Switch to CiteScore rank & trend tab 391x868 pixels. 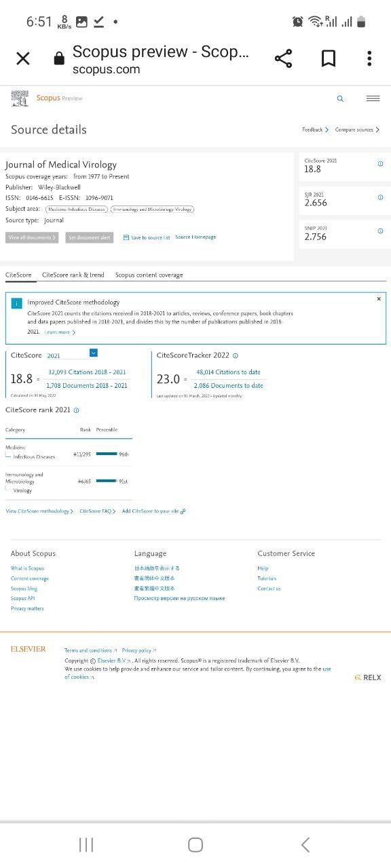(x=73, y=275)
